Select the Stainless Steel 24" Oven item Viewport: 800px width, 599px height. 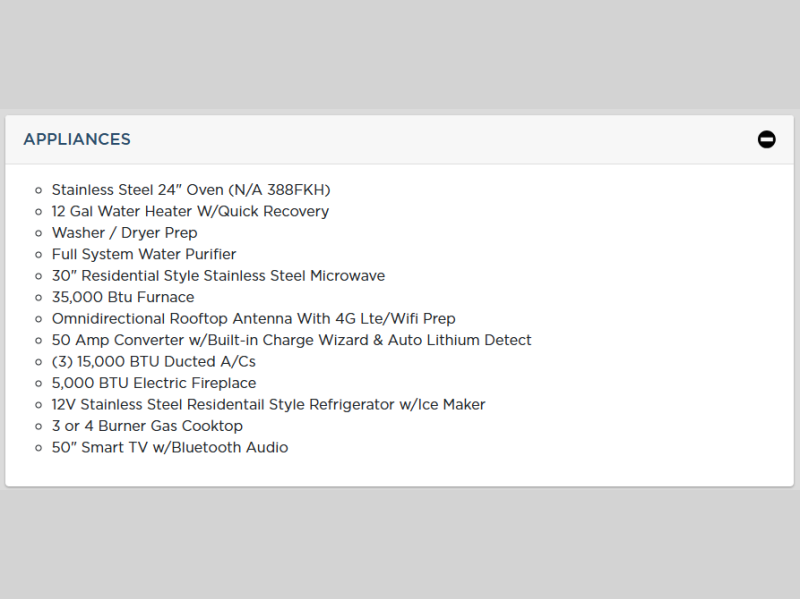[191, 190]
